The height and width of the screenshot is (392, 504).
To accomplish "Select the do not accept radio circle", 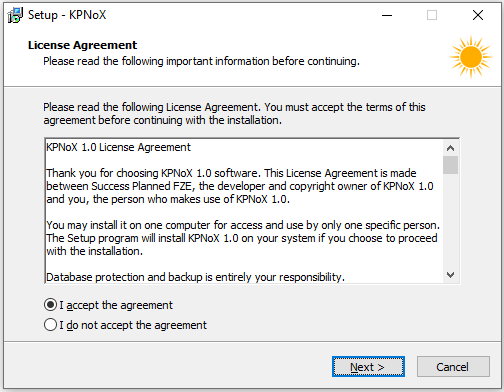I will click(x=50, y=325).
